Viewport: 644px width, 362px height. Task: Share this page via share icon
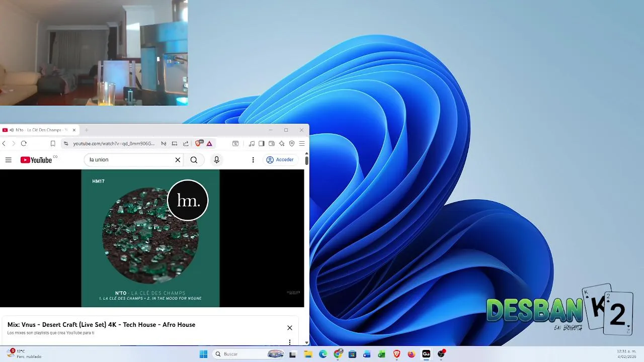coord(186,143)
